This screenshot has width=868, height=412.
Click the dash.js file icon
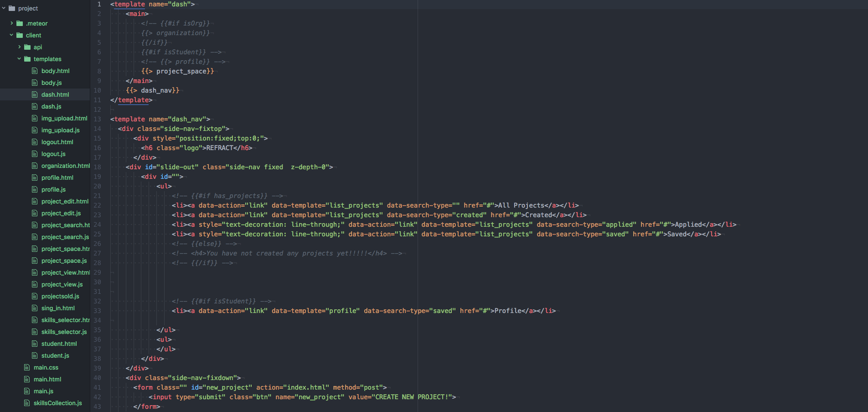35,106
